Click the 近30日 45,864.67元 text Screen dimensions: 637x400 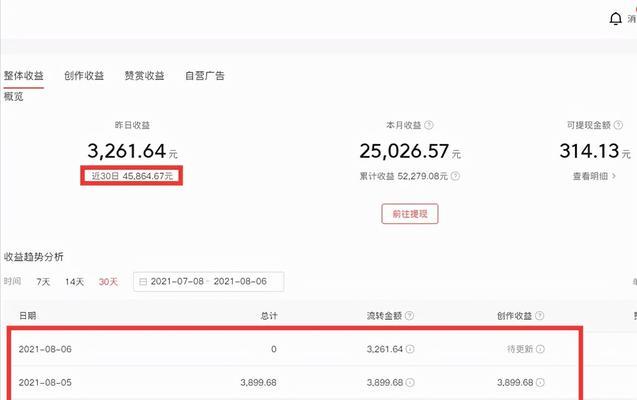click(132, 176)
